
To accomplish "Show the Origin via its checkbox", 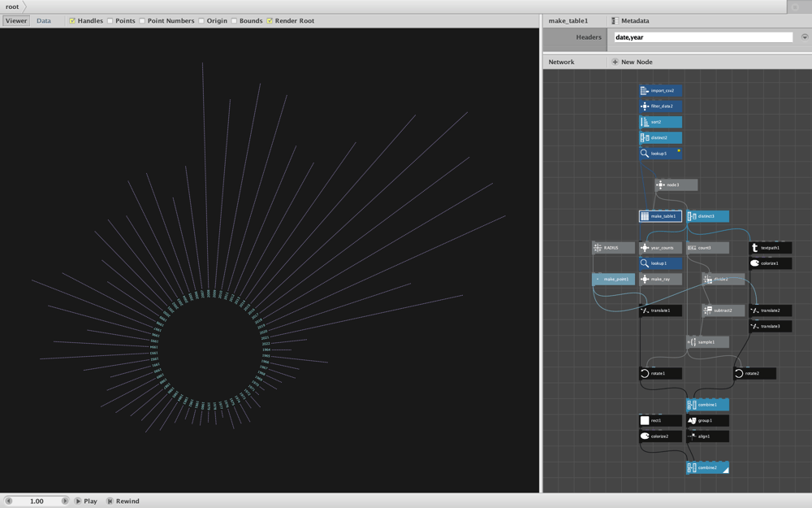I will pos(201,21).
